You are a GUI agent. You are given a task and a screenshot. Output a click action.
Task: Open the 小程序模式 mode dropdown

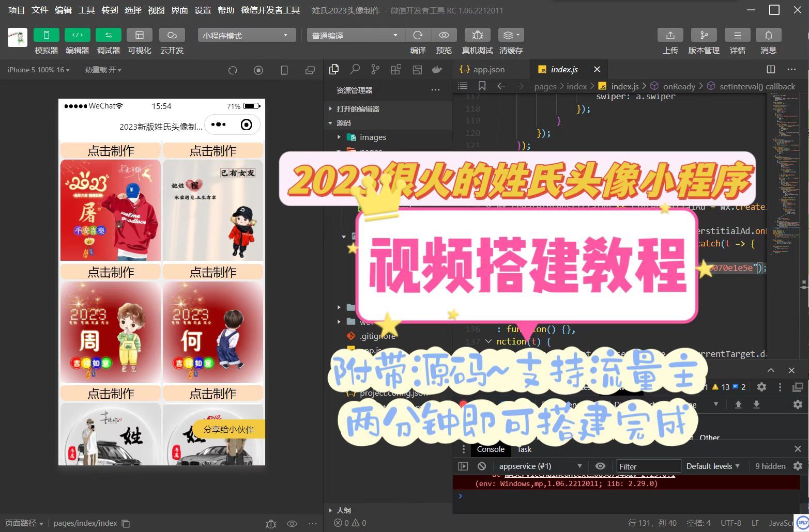[x=247, y=35]
